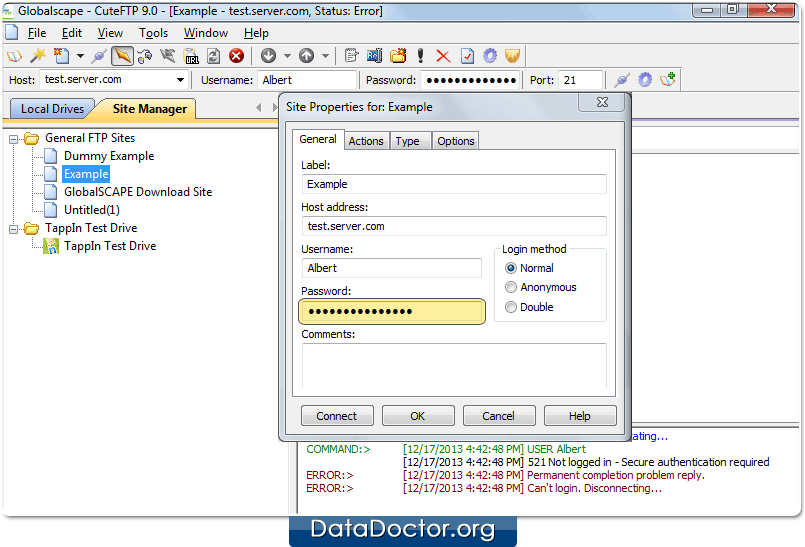The image size is (805, 547).
Task: Select the Site Manager tab
Action: (149, 109)
